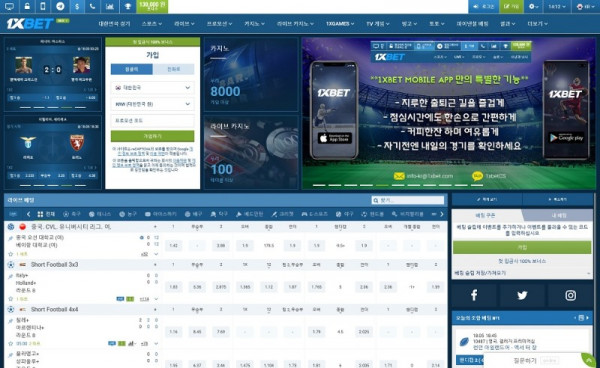Select the 축구 football filter

[x=72, y=214]
